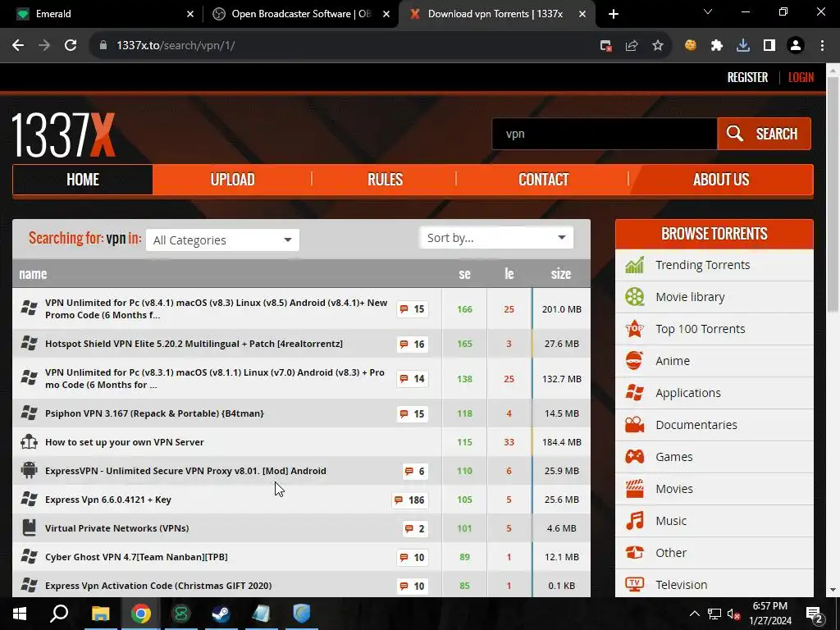
Task: Click the browser address bar URL
Action: pos(176,46)
